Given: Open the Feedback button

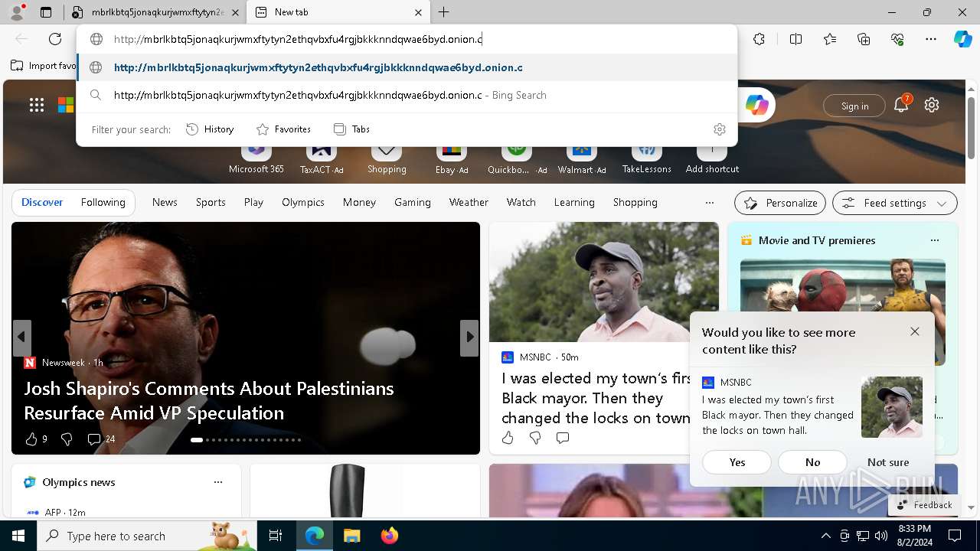Looking at the screenshot, I should 924,505.
